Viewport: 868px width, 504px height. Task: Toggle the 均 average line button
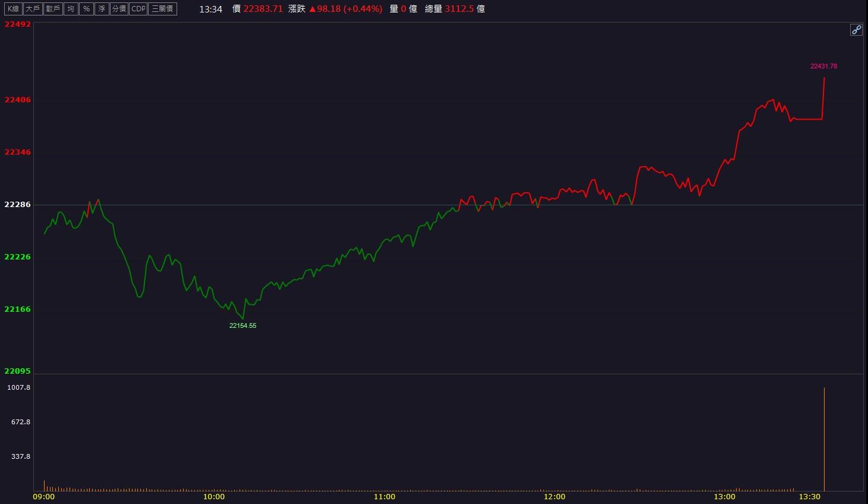pos(71,9)
